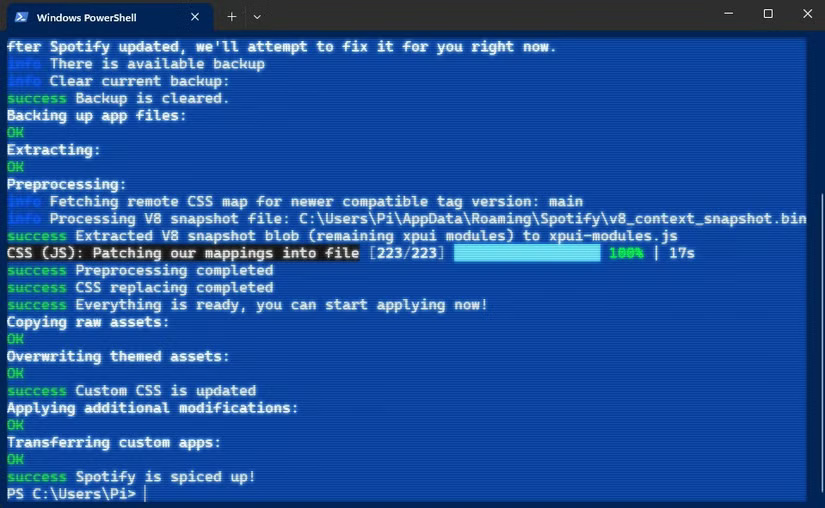Image resolution: width=825 pixels, height=508 pixels.
Task: Click the vertical scrollbar thumb
Action: (822, 342)
